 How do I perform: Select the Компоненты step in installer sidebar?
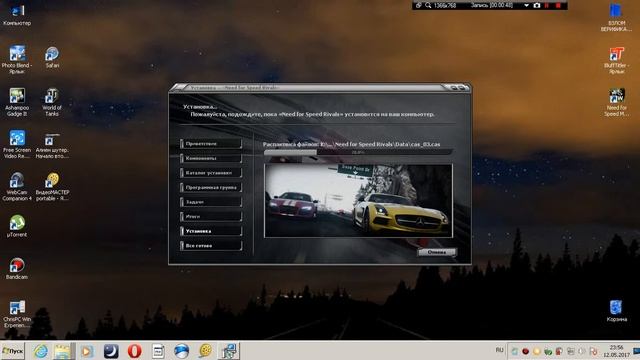211,158
